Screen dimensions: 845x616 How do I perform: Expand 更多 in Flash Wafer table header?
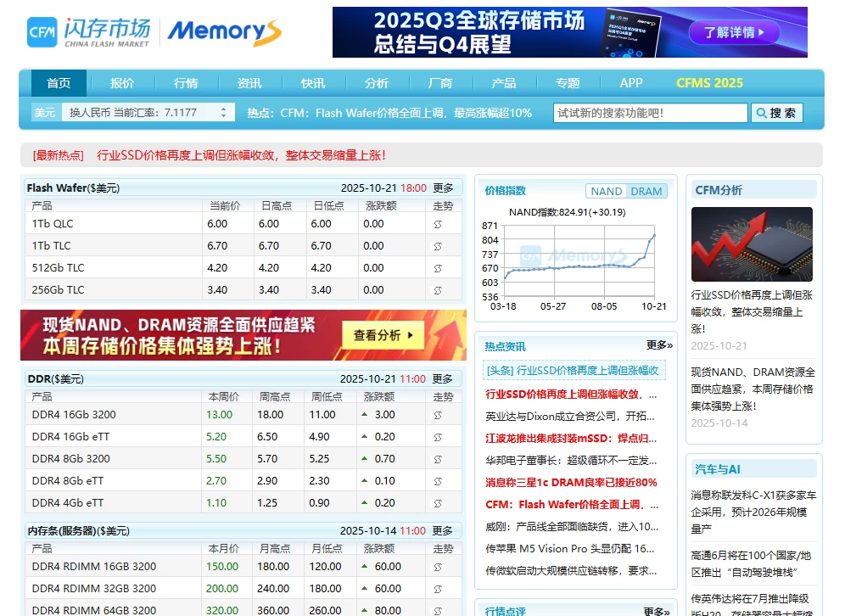[x=443, y=188]
